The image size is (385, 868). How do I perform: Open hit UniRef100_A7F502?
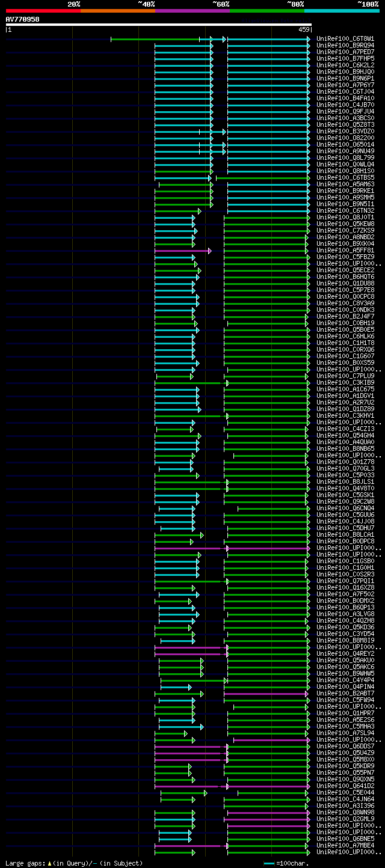[345, 594]
